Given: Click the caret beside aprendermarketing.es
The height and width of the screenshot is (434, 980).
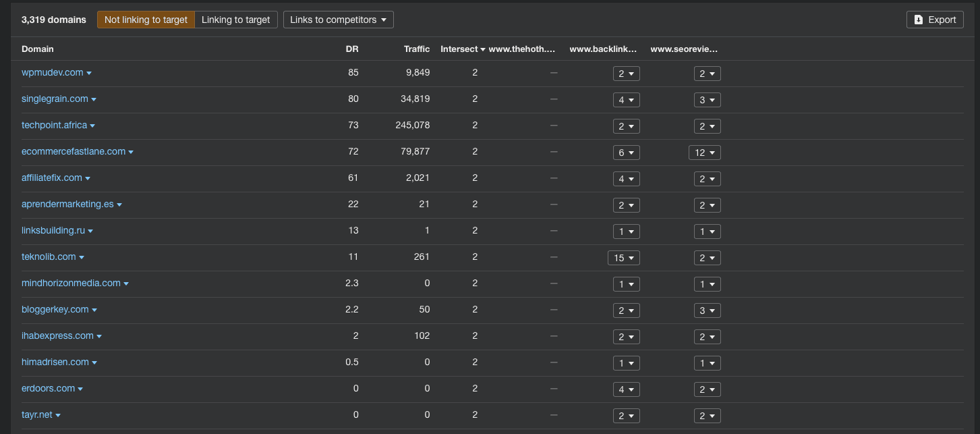Looking at the screenshot, I should point(119,205).
